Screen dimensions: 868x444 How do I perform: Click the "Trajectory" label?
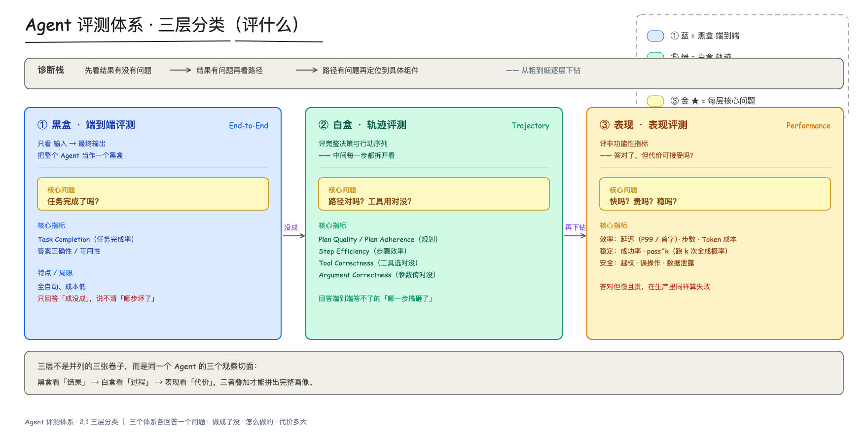pos(531,126)
